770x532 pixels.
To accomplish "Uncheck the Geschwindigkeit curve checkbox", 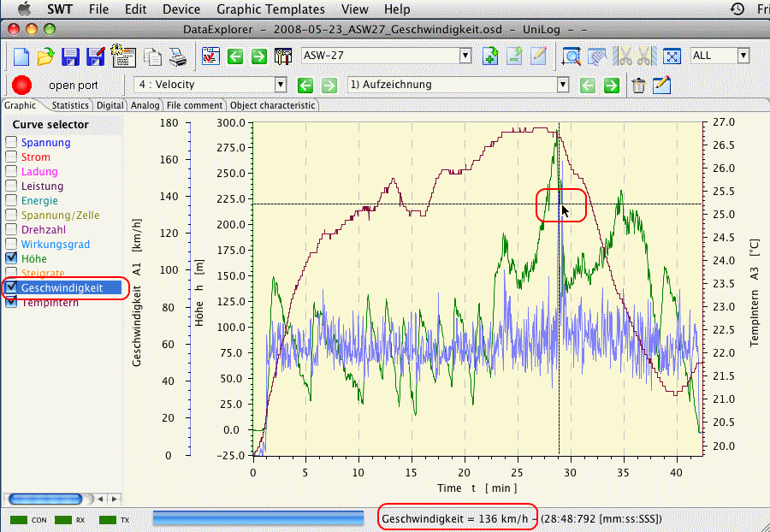I will click(x=11, y=287).
